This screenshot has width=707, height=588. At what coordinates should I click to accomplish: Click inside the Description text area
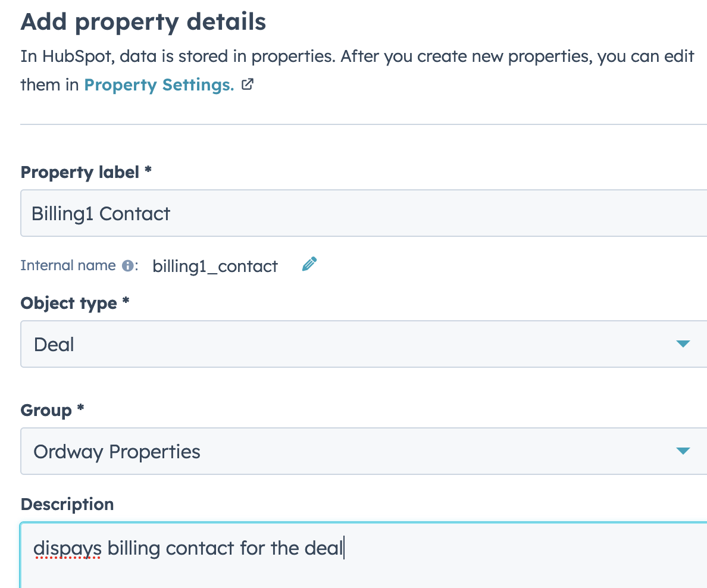364,555
